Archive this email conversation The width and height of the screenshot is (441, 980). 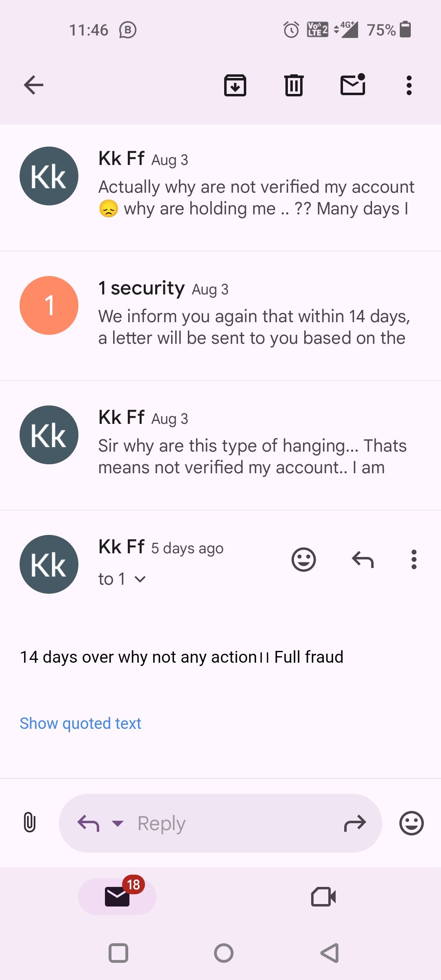pyautogui.click(x=235, y=85)
